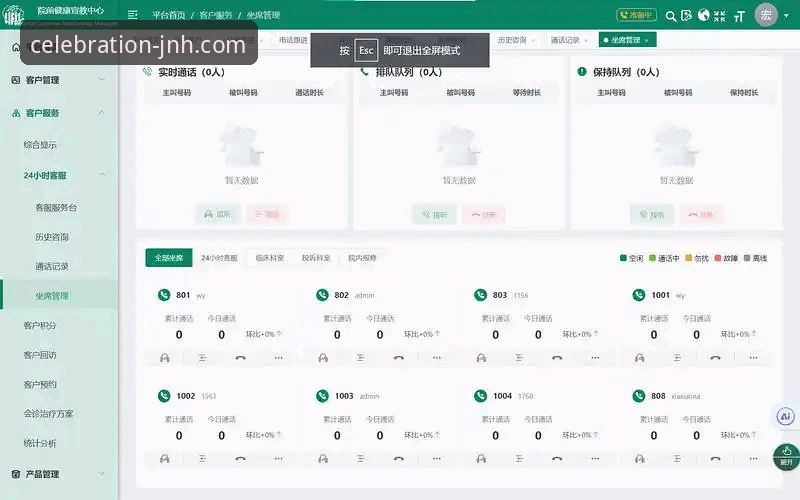The width and height of the screenshot is (800, 500).
Task: Click the hang-up icon for seat 1001
Action: [715, 358]
